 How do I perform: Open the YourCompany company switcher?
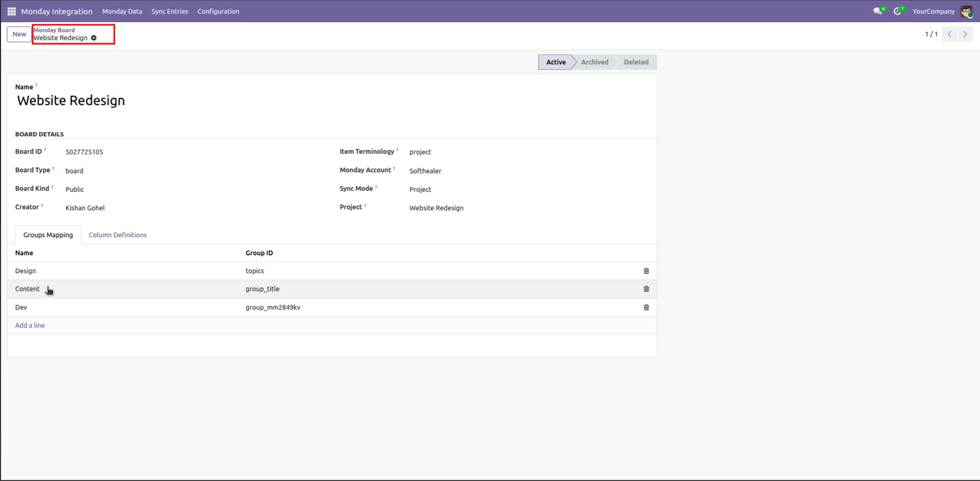click(x=933, y=11)
